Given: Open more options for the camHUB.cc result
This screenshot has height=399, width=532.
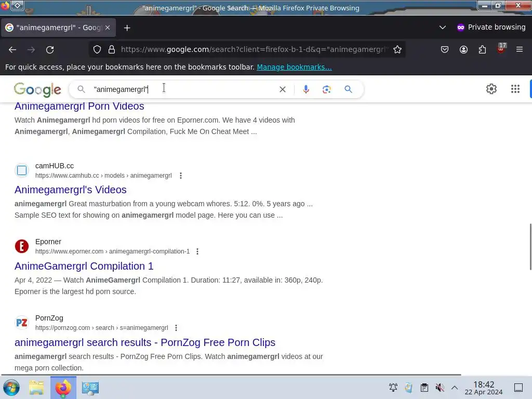Looking at the screenshot, I should (x=180, y=176).
